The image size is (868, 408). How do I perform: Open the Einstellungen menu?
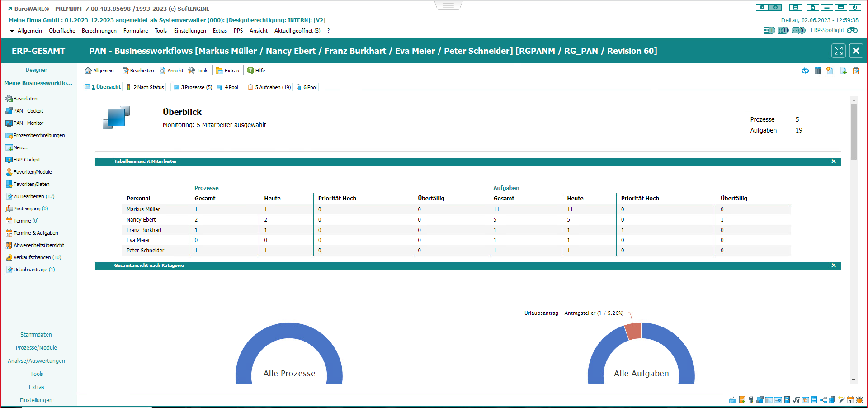(189, 31)
